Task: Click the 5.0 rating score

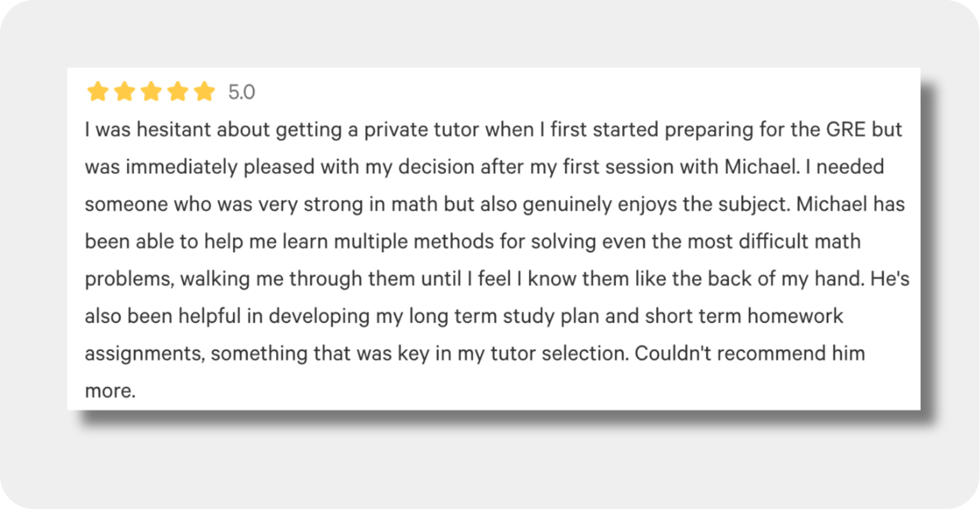Action: (242, 92)
